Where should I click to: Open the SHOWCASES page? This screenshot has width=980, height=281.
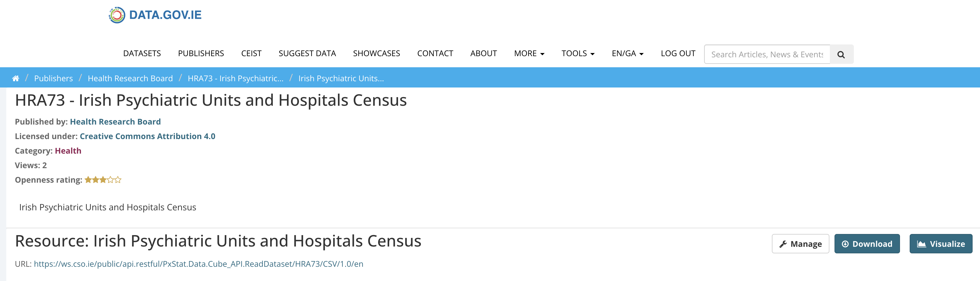click(376, 54)
